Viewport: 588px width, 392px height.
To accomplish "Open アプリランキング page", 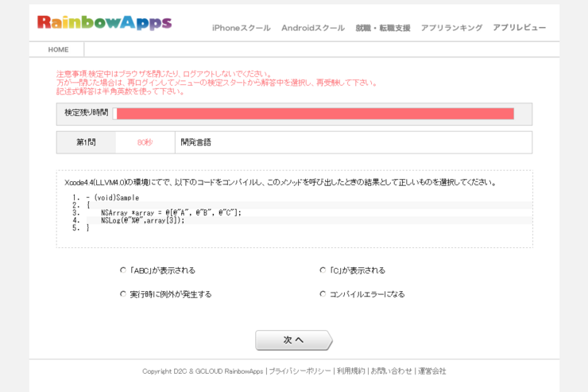I will [x=451, y=28].
